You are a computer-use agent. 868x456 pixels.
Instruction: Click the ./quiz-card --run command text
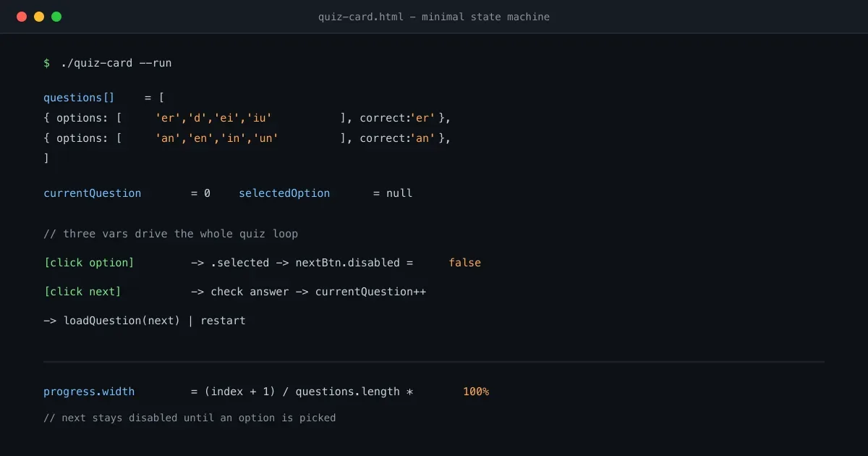pyautogui.click(x=116, y=63)
